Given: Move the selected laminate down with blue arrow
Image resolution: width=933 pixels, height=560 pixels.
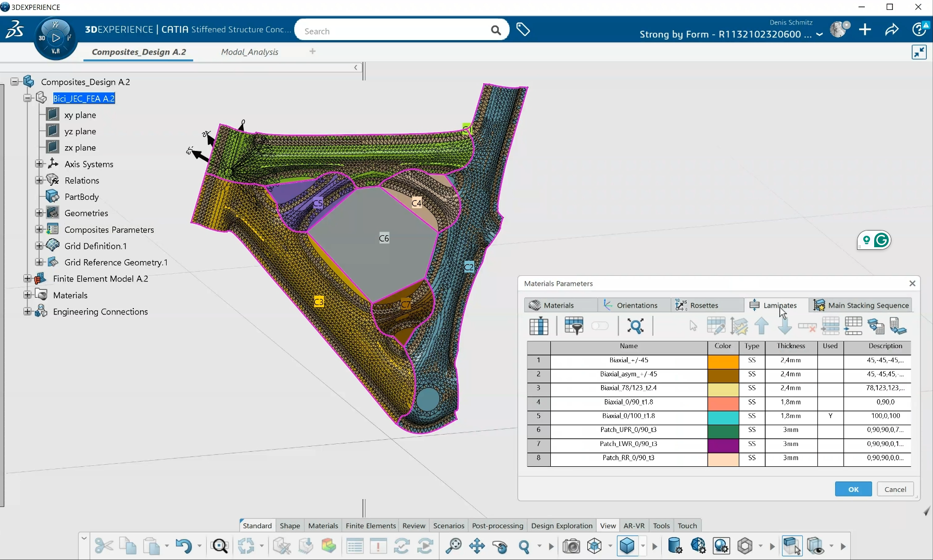Looking at the screenshot, I should click(x=784, y=326).
